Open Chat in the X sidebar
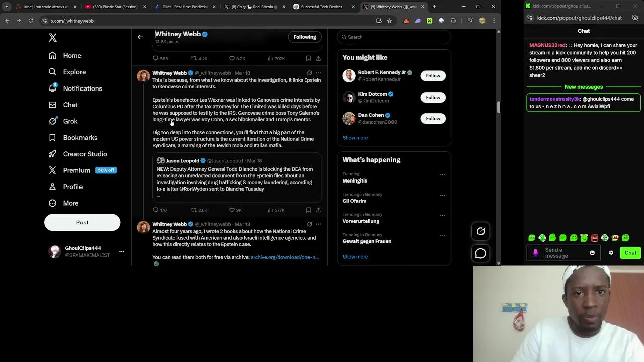 [63, 105]
